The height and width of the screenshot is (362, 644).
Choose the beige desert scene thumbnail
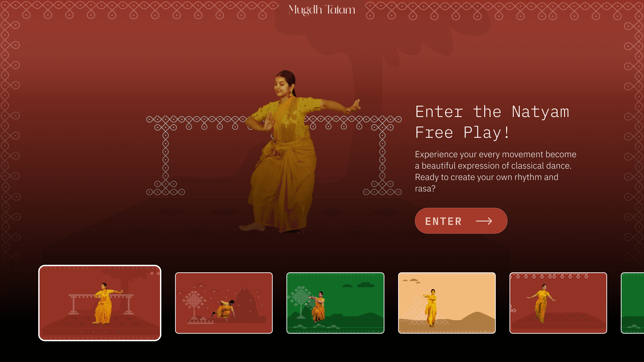[447, 303]
